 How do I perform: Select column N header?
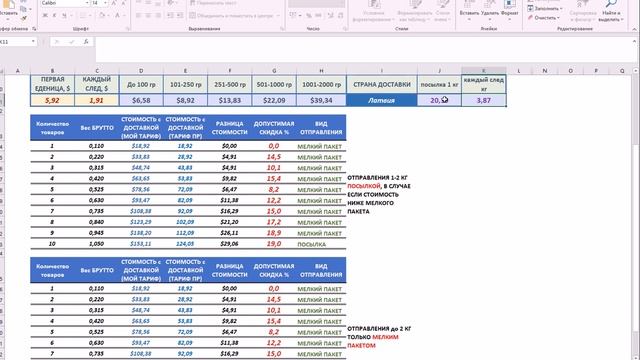[544, 71]
